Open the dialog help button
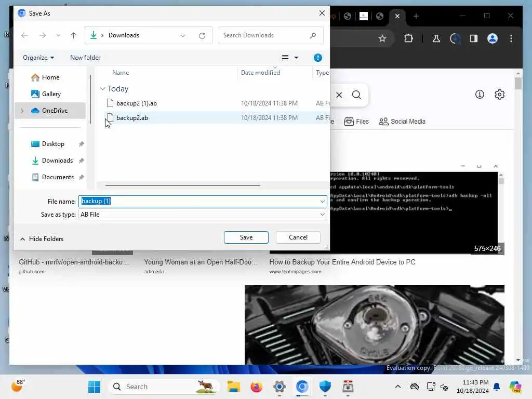Viewport: 532px width, 399px height. 317,58
